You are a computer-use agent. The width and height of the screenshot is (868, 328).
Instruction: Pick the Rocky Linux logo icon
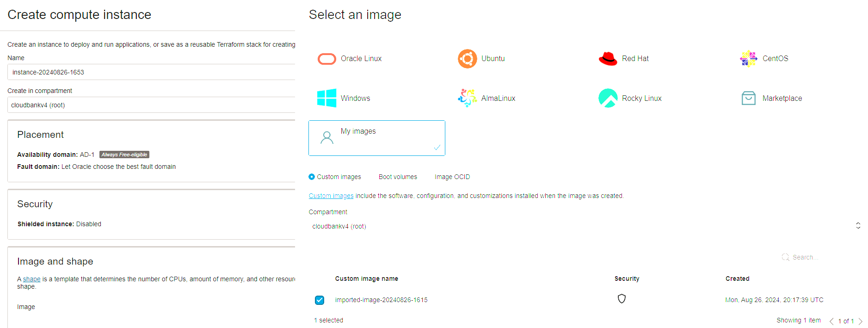(x=608, y=98)
